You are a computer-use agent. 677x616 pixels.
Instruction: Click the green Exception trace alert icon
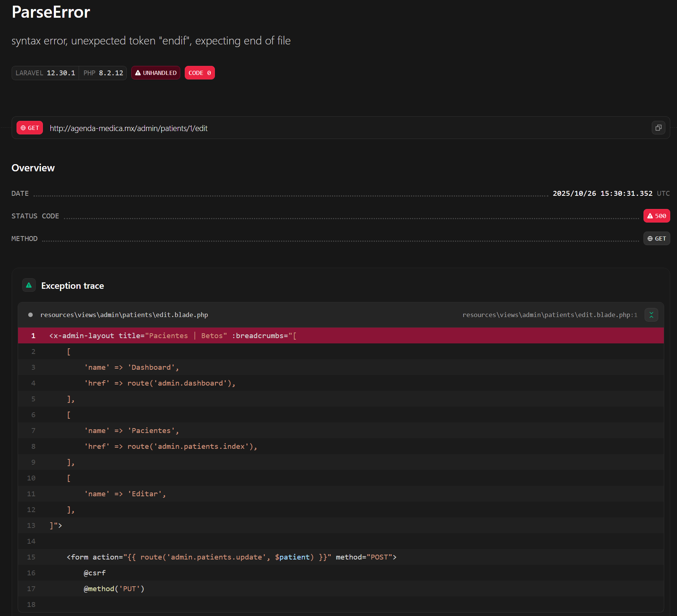(29, 285)
